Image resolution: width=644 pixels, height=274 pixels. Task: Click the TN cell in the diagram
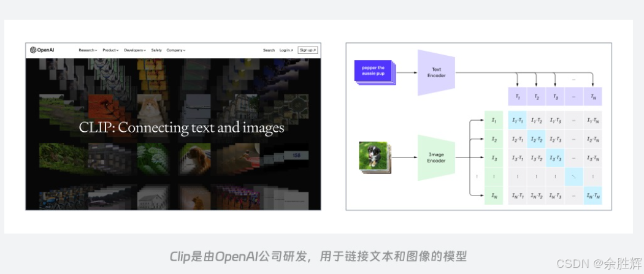point(592,96)
